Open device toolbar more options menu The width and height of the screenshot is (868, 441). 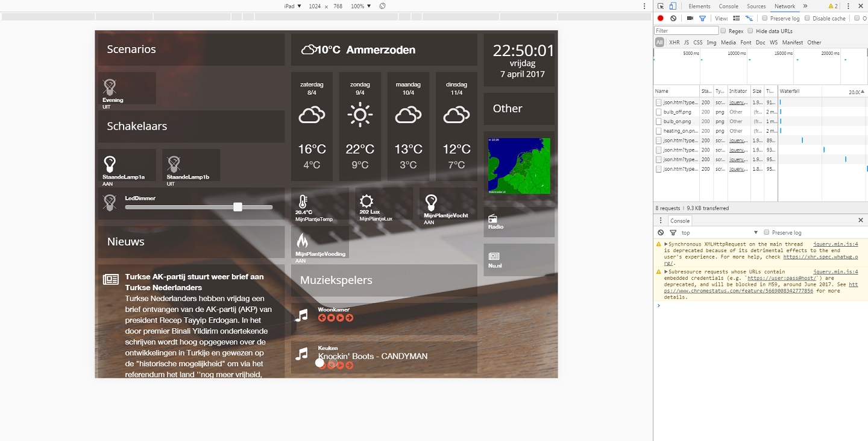[x=644, y=6]
